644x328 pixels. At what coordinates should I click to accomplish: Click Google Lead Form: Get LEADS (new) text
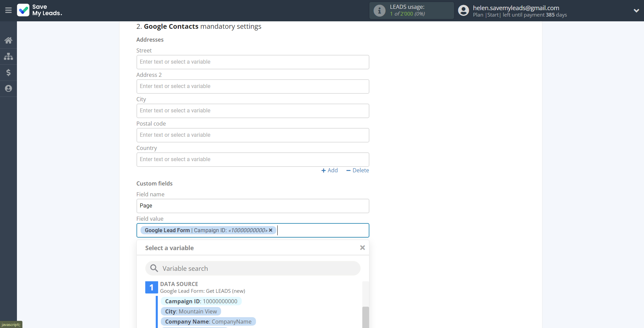tap(202, 291)
